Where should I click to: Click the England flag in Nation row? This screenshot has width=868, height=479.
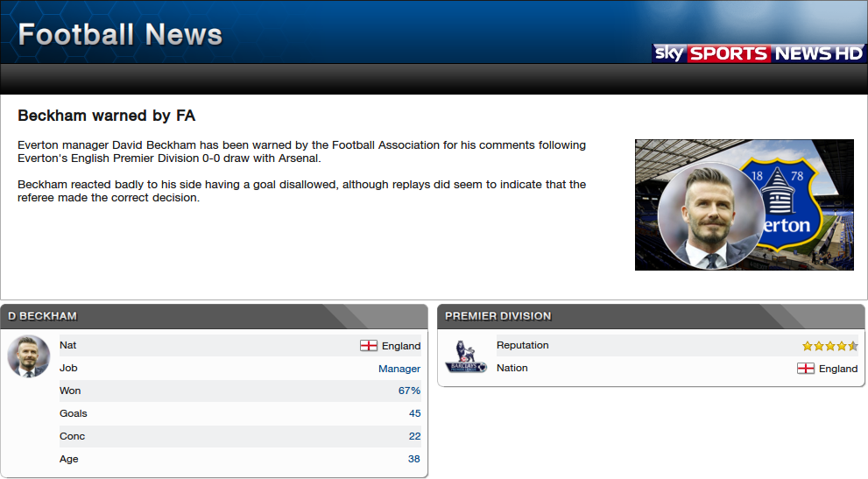click(806, 369)
